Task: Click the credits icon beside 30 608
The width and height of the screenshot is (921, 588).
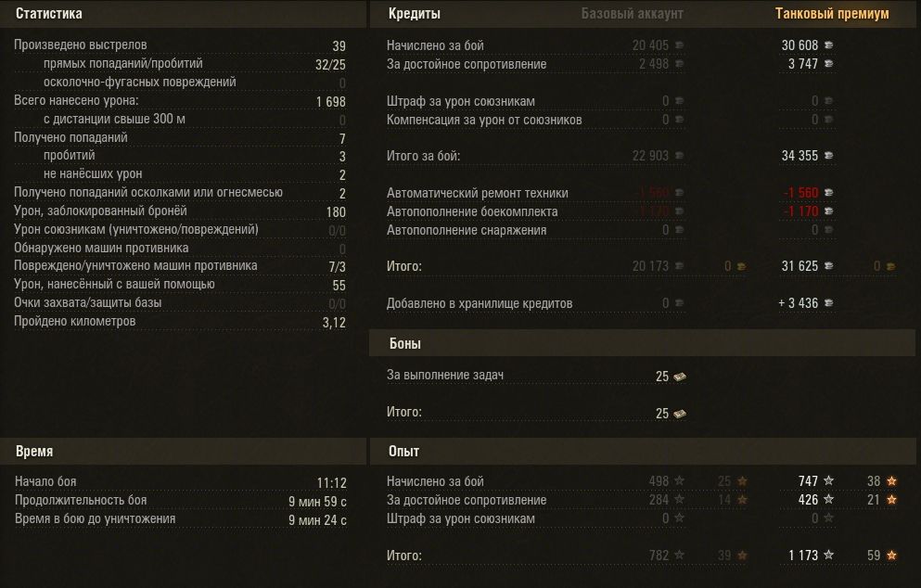Action: coord(828,45)
